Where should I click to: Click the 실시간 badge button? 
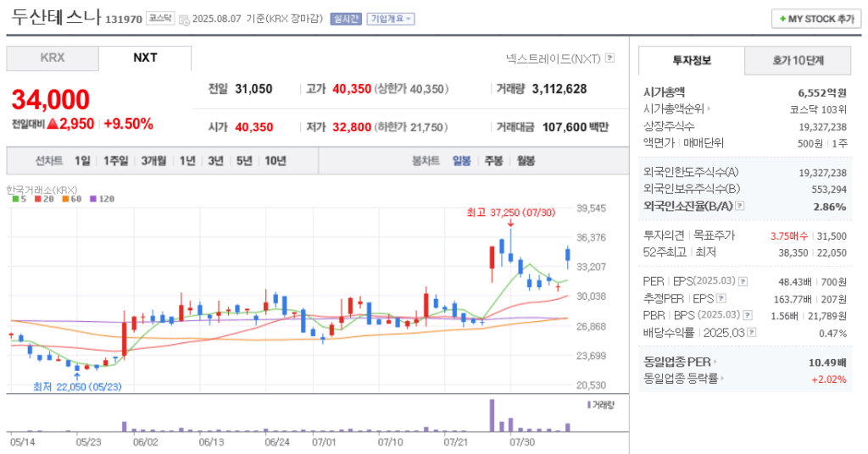click(346, 19)
